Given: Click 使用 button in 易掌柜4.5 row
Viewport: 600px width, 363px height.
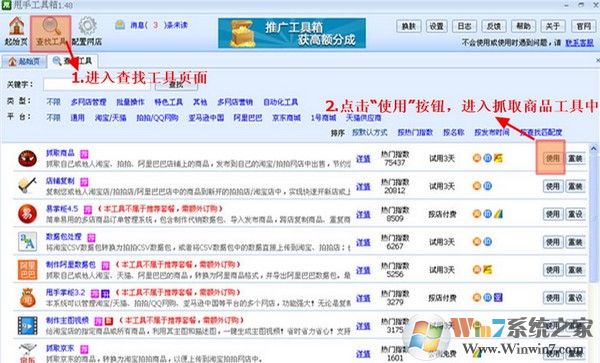Looking at the screenshot, I should 553,214.
